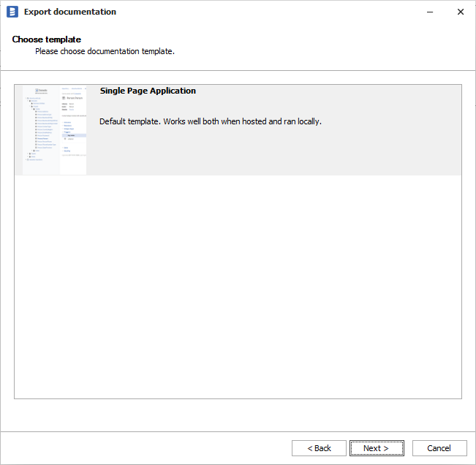Click empty white area of template list
The height and width of the screenshot is (465, 476).
pyautogui.click(x=238, y=285)
